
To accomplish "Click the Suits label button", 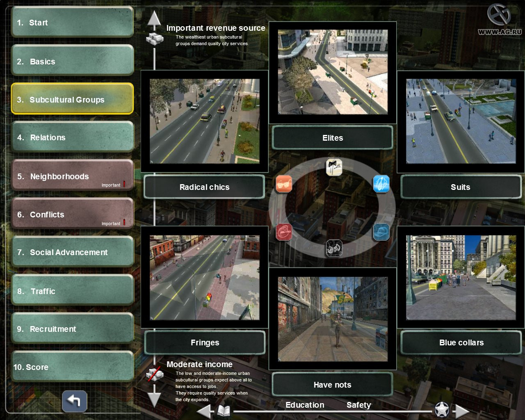I will pos(461,187).
